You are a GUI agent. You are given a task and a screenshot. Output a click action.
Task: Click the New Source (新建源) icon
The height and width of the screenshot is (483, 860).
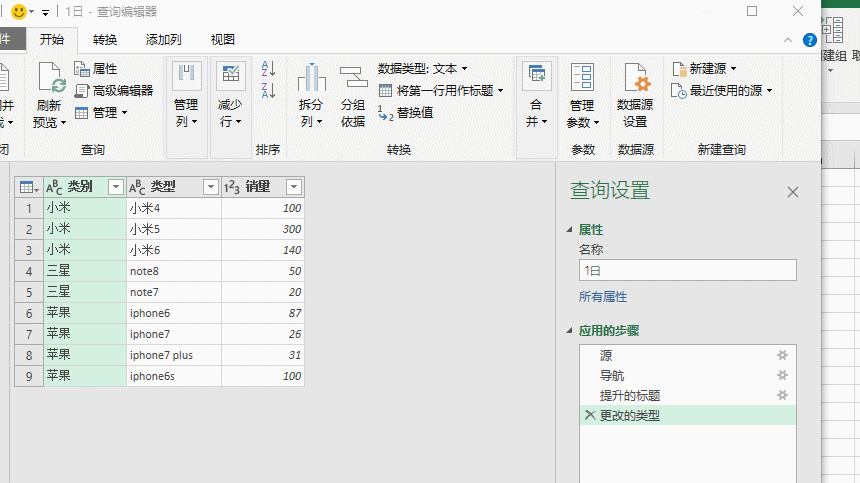[679, 69]
